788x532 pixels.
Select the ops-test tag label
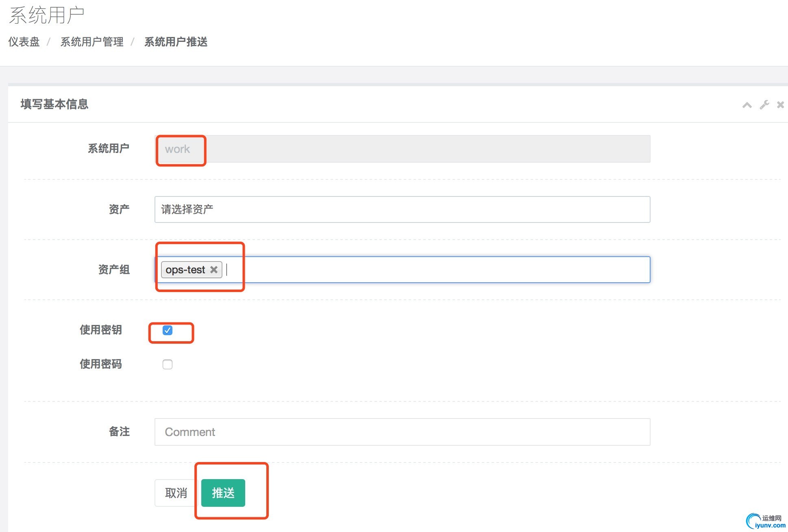tap(185, 270)
